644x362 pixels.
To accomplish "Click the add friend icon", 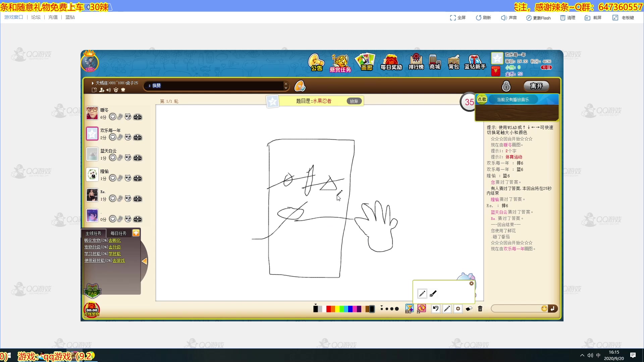I will click(x=102, y=90).
